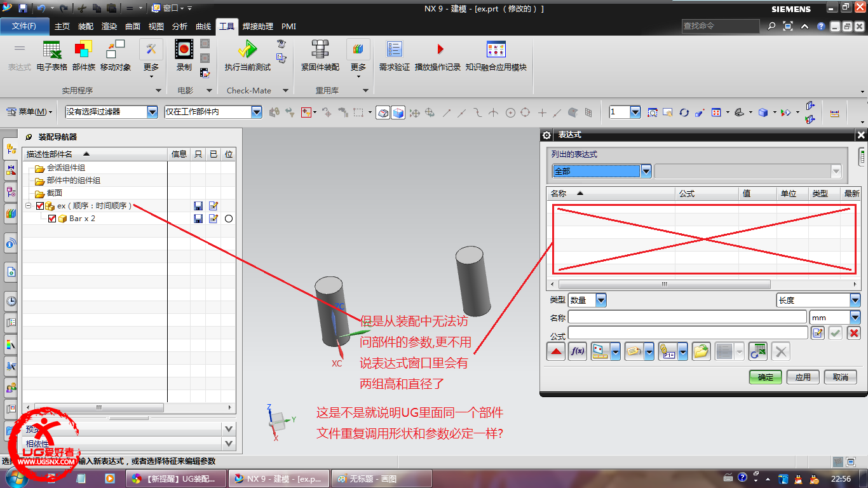Run 执行当前测试 Check-Mate test
The image size is (868, 488).
247,56
